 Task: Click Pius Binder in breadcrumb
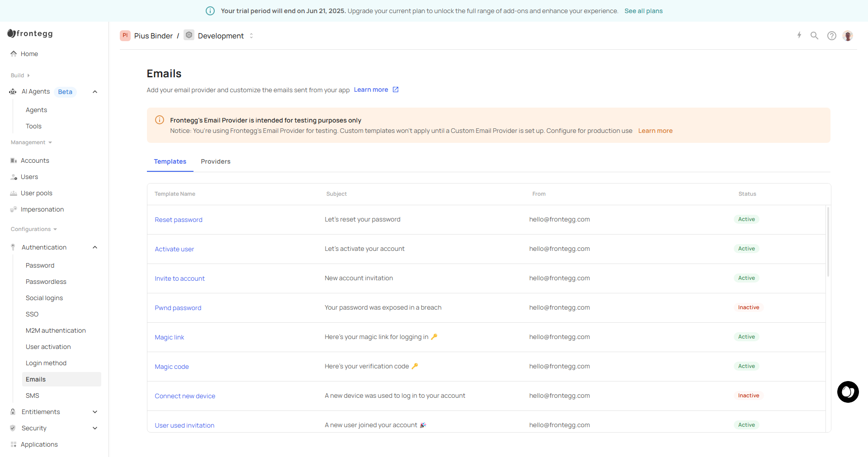[153, 36]
